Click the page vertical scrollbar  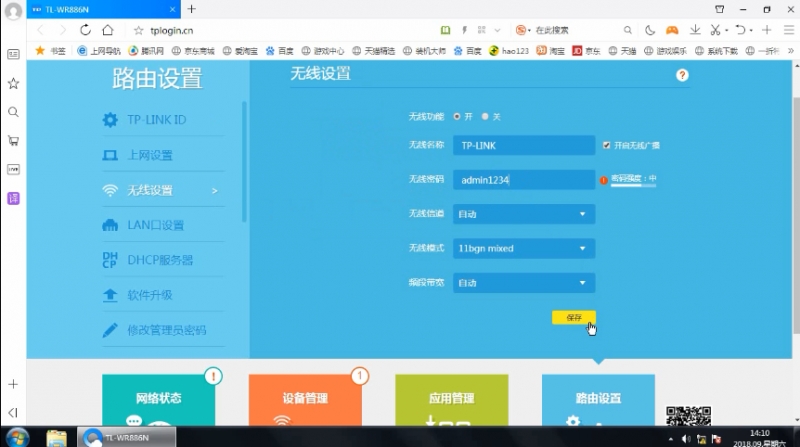coord(796,214)
